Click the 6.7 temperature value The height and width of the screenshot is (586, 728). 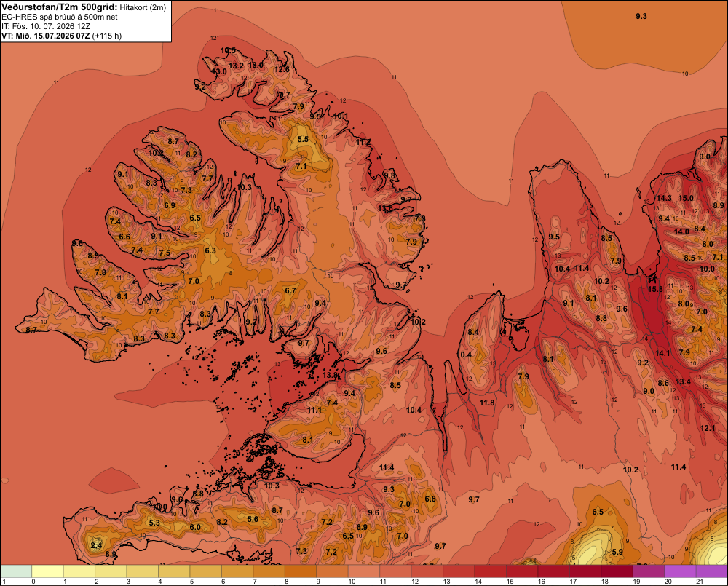(x=290, y=290)
